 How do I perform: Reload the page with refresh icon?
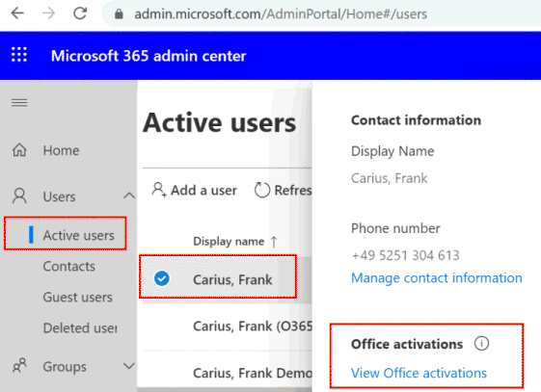pos(80,13)
